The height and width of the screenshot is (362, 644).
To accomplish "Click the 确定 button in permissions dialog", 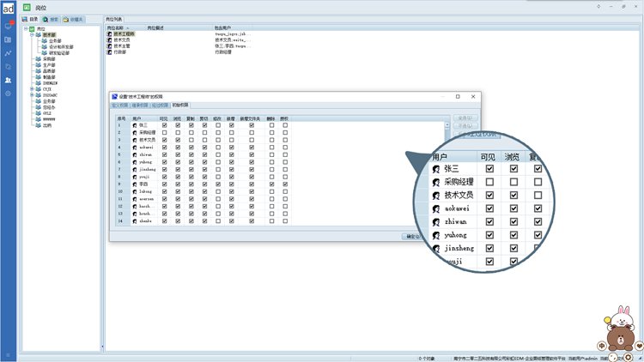I will click(412, 236).
